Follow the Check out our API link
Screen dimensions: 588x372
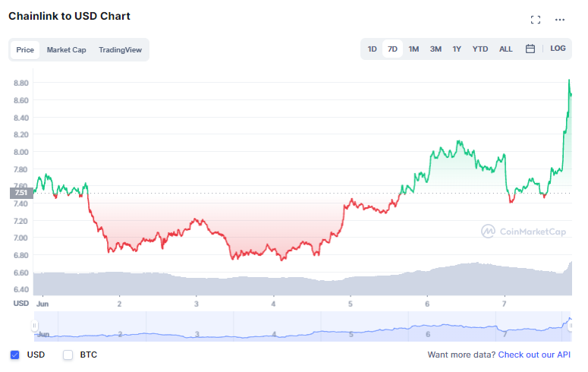tap(534, 355)
